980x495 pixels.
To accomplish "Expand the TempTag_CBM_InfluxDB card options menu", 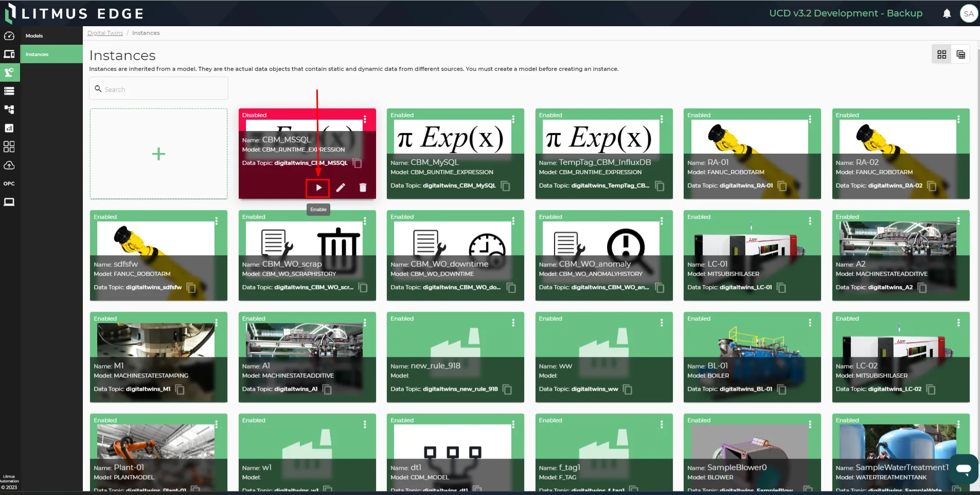I will pyautogui.click(x=662, y=119).
